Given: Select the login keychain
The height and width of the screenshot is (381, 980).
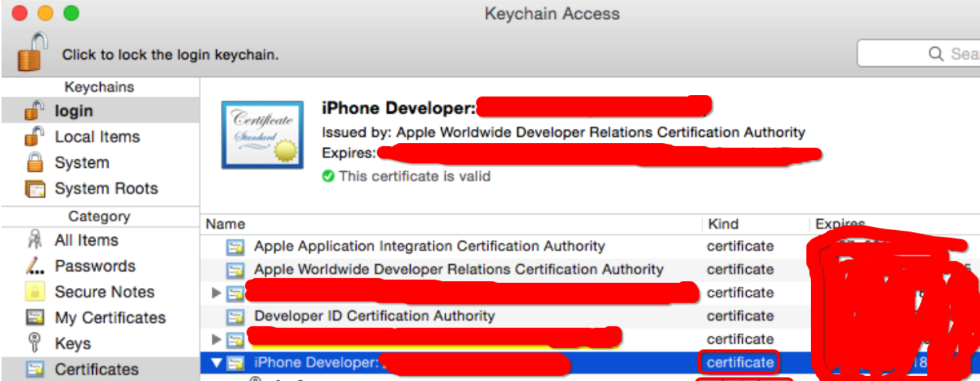Looking at the screenshot, I should coord(73,111).
